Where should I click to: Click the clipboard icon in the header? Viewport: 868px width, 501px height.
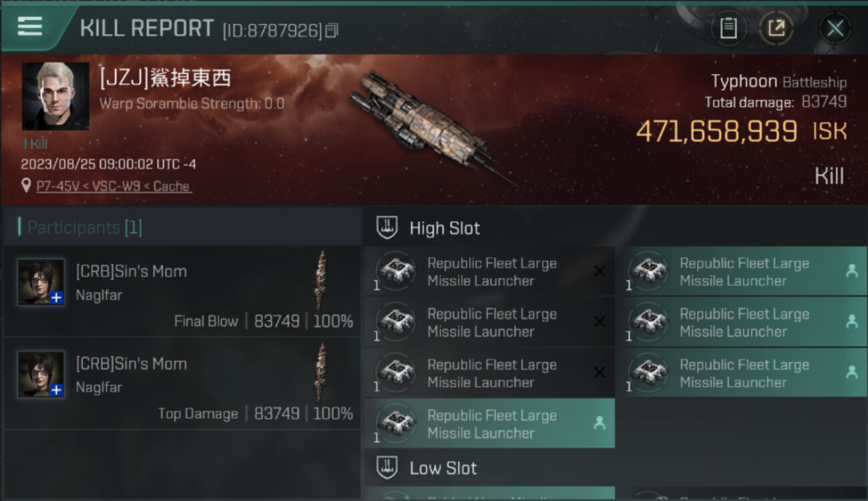(x=728, y=28)
